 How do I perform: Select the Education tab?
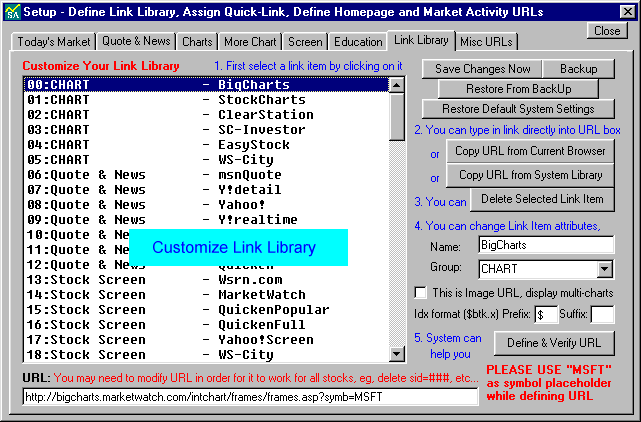pos(356,42)
